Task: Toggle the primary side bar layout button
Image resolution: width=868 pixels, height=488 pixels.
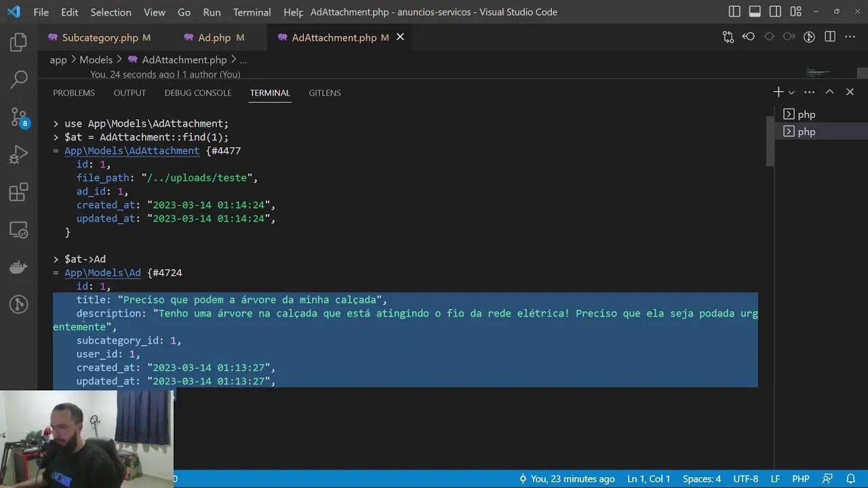Action: pos(734,12)
